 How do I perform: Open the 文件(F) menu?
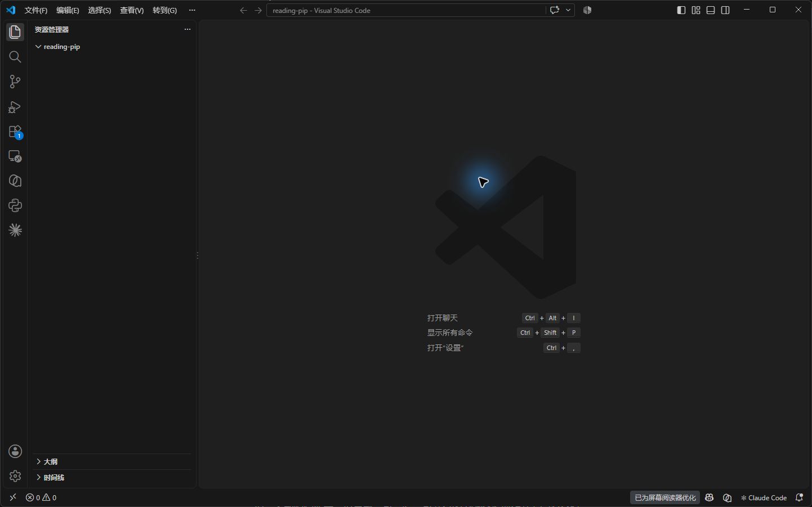pyautogui.click(x=36, y=10)
